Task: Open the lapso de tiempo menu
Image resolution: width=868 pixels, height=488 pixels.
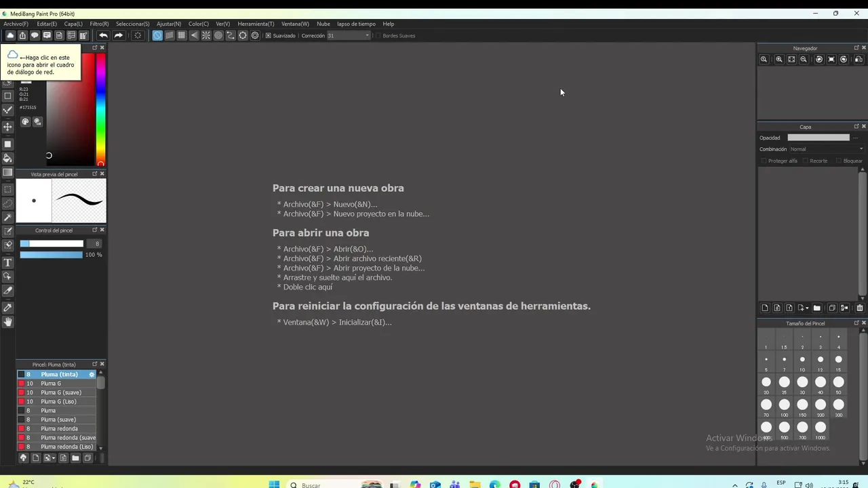Action: (356, 24)
